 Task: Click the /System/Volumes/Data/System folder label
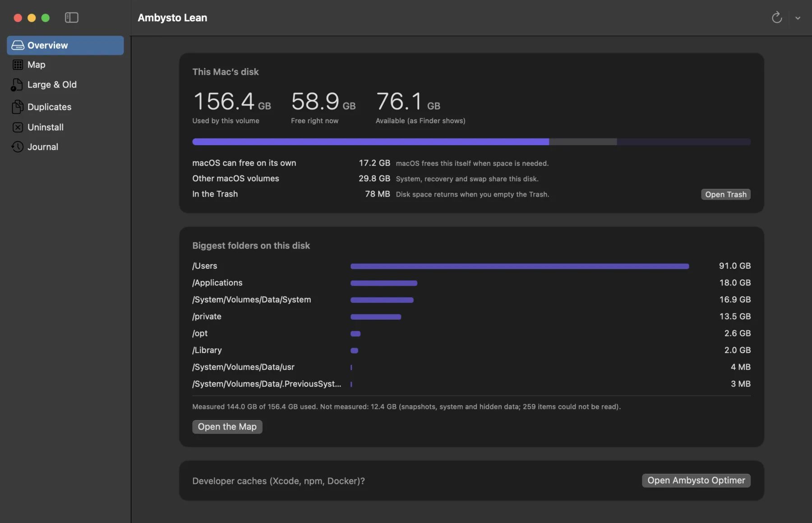pos(252,300)
